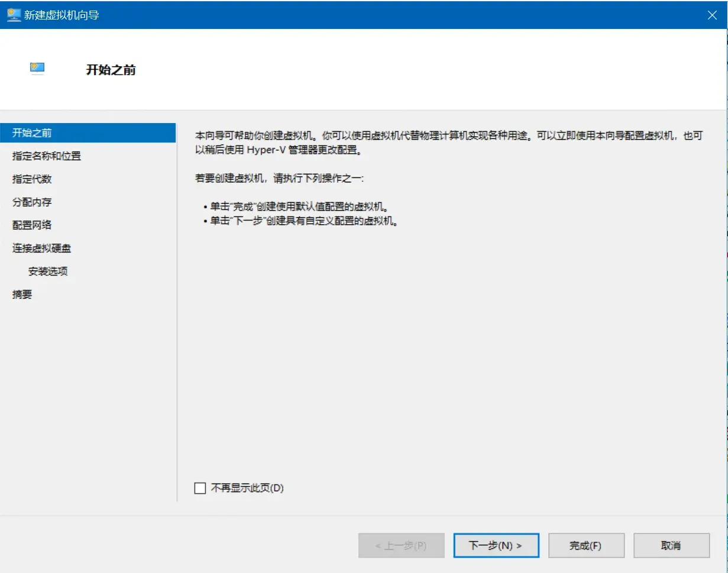Click the wizard icon in the title bar

14,15
